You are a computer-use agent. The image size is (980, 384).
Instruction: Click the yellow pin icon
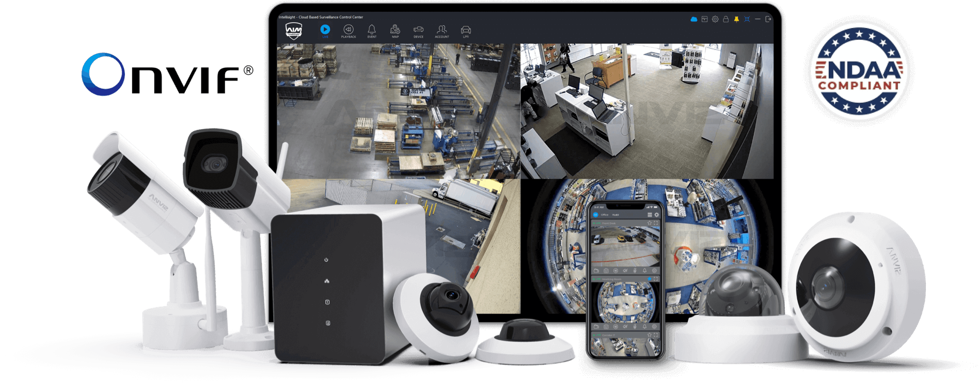click(x=736, y=19)
